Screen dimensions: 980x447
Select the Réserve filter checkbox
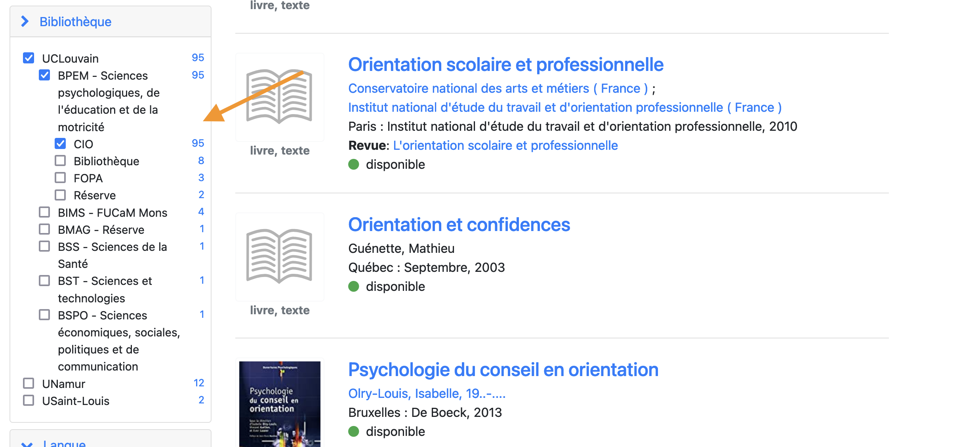click(60, 195)
